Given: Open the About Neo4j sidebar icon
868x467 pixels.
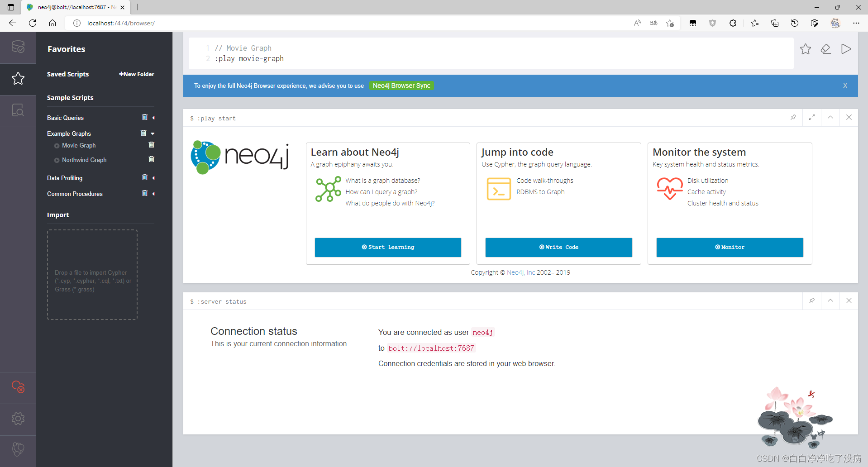Looking at the screenshot, I should pyautogui.click(x=18, y=449).
